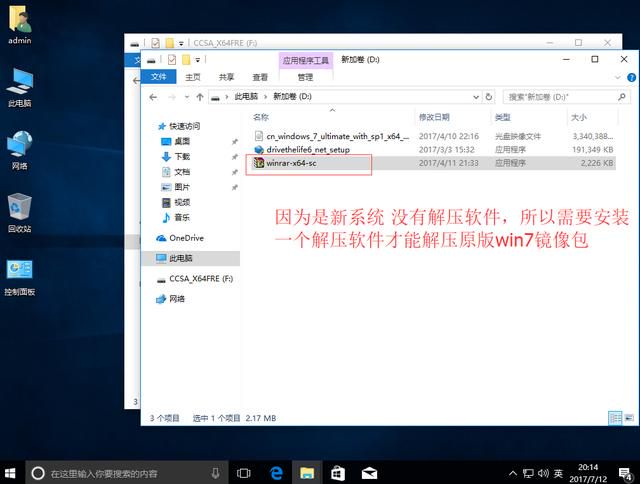Open the 共享 ribbon tab
Viewport: 640px width, 484px height.
pyautogui.click(x=226, y=77)
